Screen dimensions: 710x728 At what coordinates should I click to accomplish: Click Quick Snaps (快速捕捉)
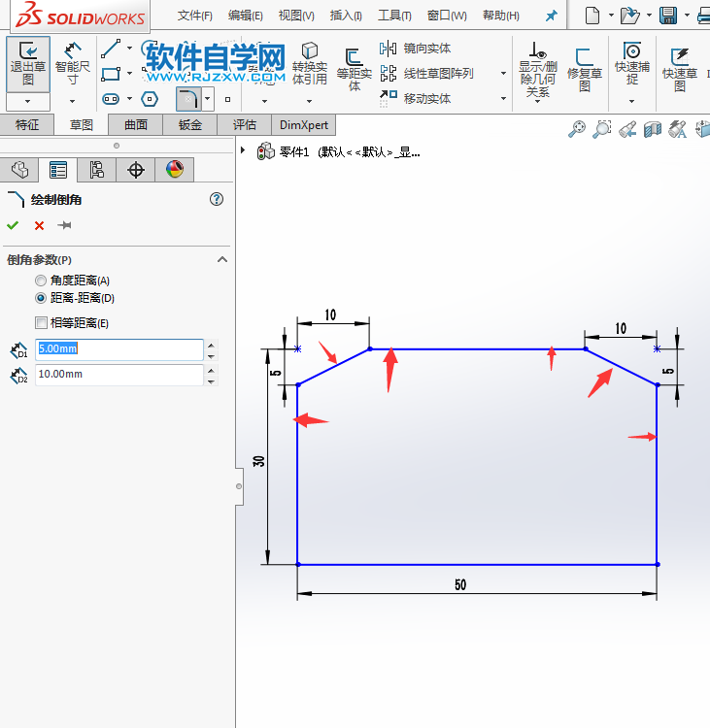[632, 64]
